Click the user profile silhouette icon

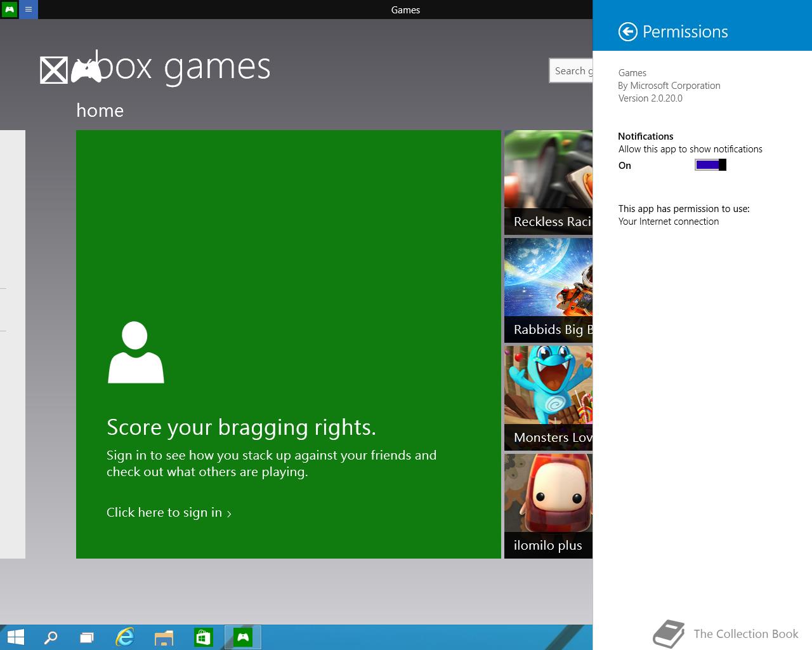(136, 352)
